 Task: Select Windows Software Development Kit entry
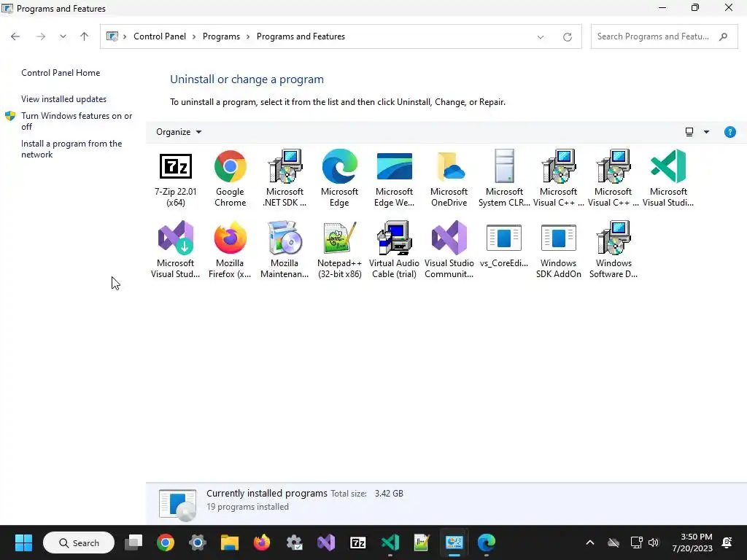(613, 251)
